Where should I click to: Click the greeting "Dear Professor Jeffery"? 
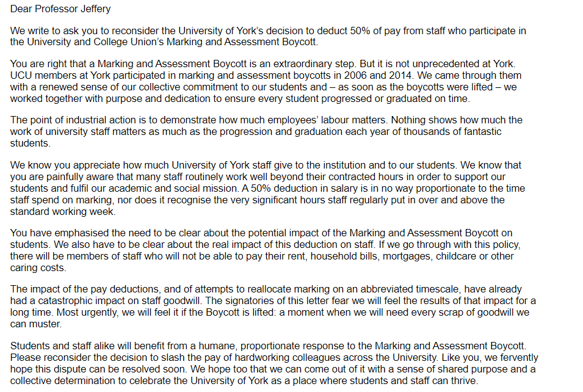pos(60,9)
